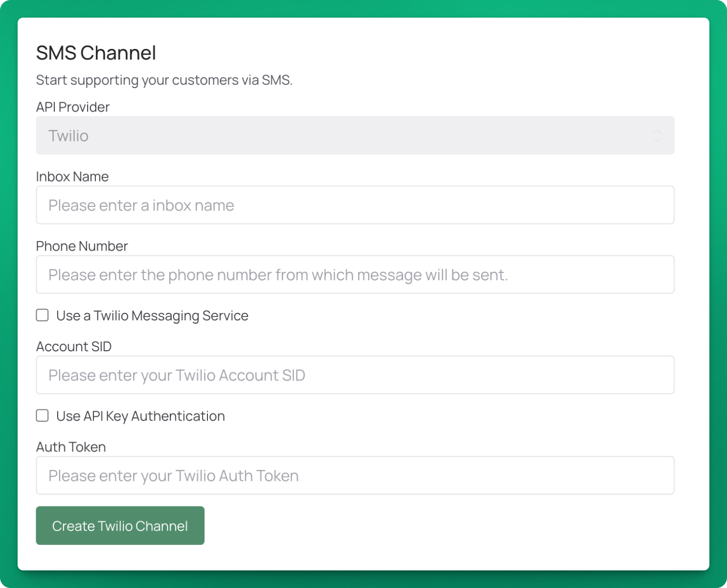Screen dimensions: 727x588
Task: Click the Account SID label
Action: click(74, 346)
